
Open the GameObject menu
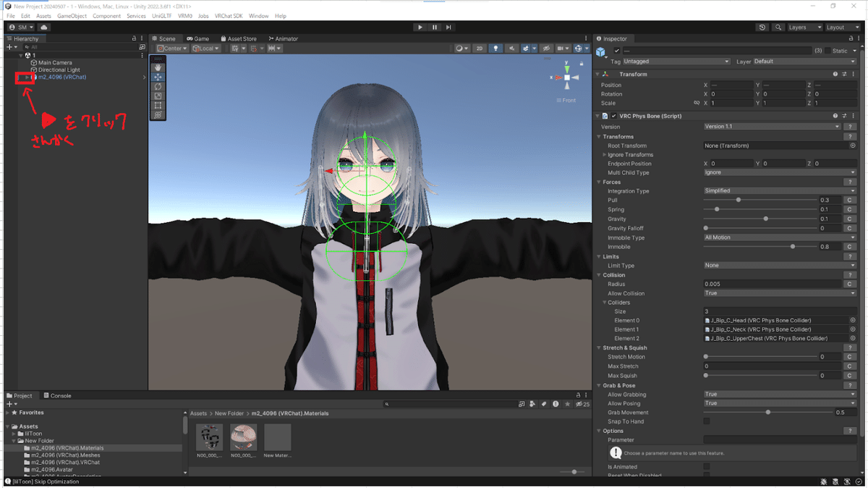[x=72, y=16]
